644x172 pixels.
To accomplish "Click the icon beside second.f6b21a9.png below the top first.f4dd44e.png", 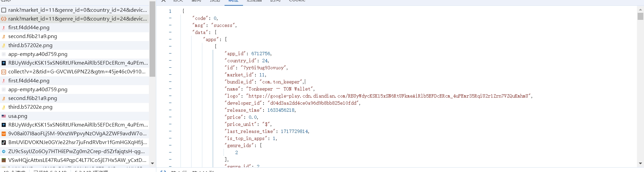I will click(4, 36).
